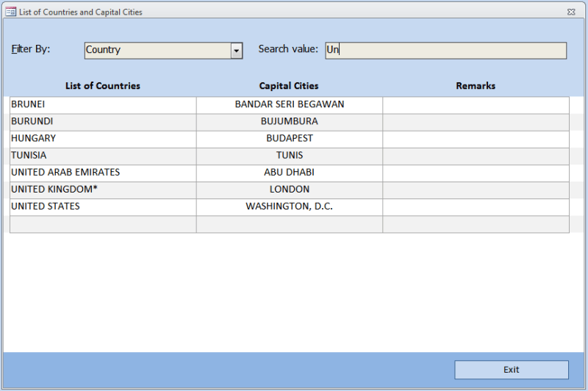Click the Remarks cell in the ABU DHABI row
The image size is (588, 391).
pyautogui.click(x=476, y=173)
